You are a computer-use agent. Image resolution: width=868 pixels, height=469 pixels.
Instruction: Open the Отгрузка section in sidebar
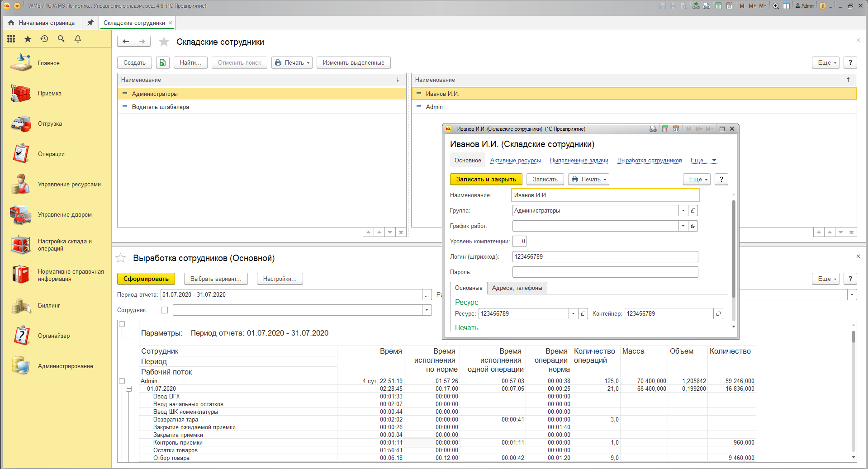[x=50, y=124]
